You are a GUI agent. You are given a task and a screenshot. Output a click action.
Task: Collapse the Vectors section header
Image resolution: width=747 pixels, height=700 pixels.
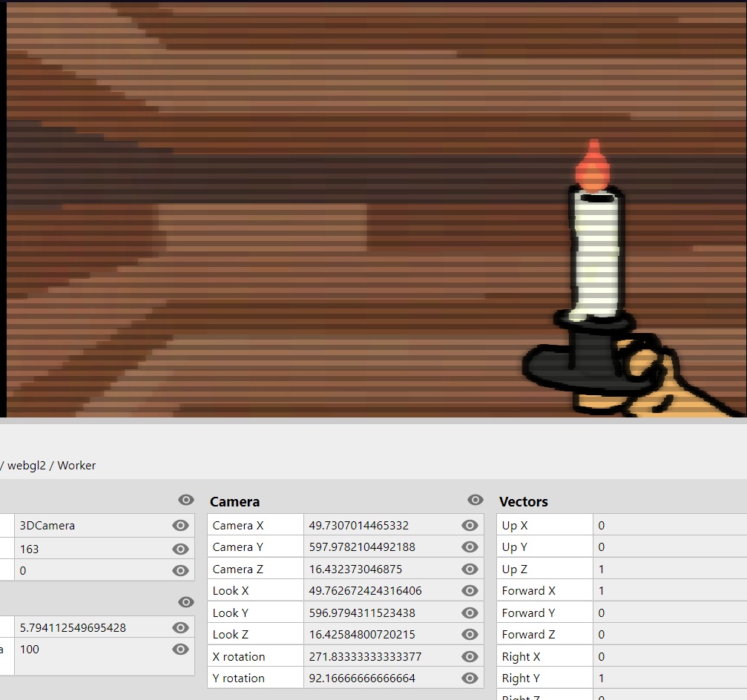[x=523, y=502]
